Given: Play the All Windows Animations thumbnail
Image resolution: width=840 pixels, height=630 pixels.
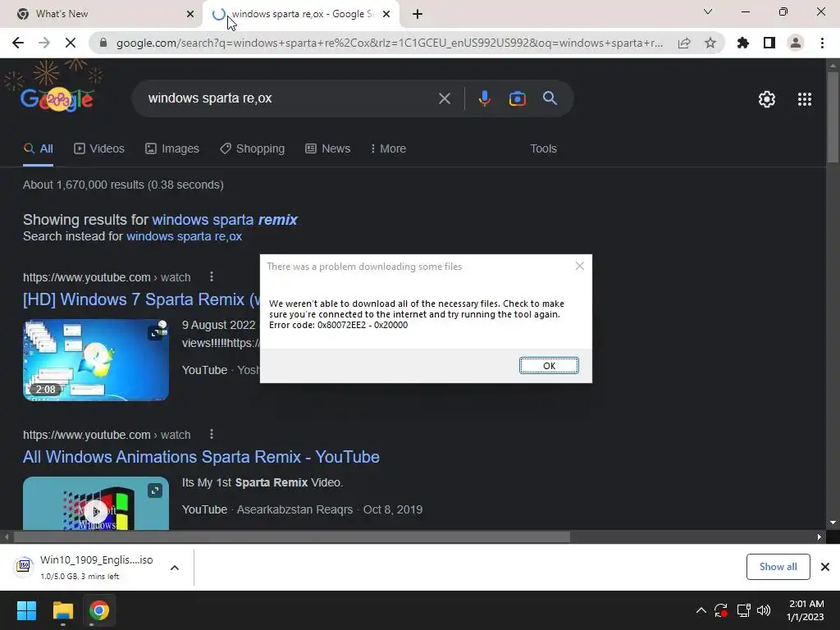Looking at the screenshot, I should pos(96,504).
